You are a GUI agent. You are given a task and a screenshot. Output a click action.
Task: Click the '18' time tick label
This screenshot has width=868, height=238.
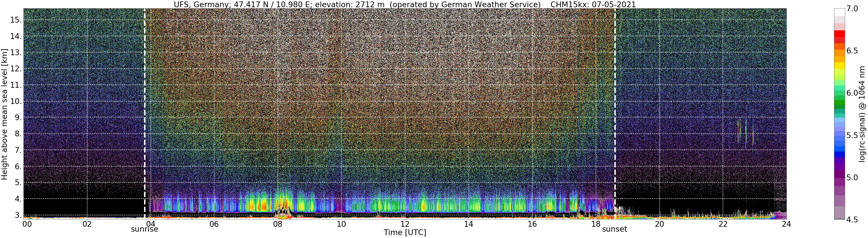tap(596, 224)
